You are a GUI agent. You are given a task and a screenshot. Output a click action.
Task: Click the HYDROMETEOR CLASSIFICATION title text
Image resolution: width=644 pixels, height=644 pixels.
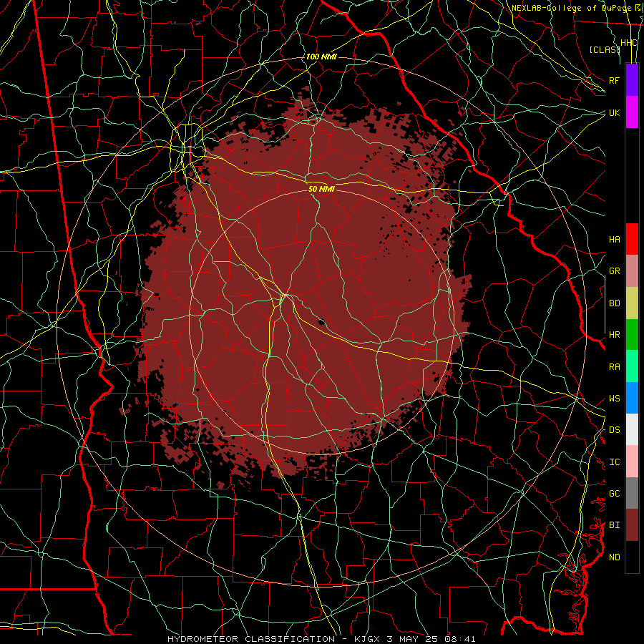pyautogui.click(x=251, y=639)
